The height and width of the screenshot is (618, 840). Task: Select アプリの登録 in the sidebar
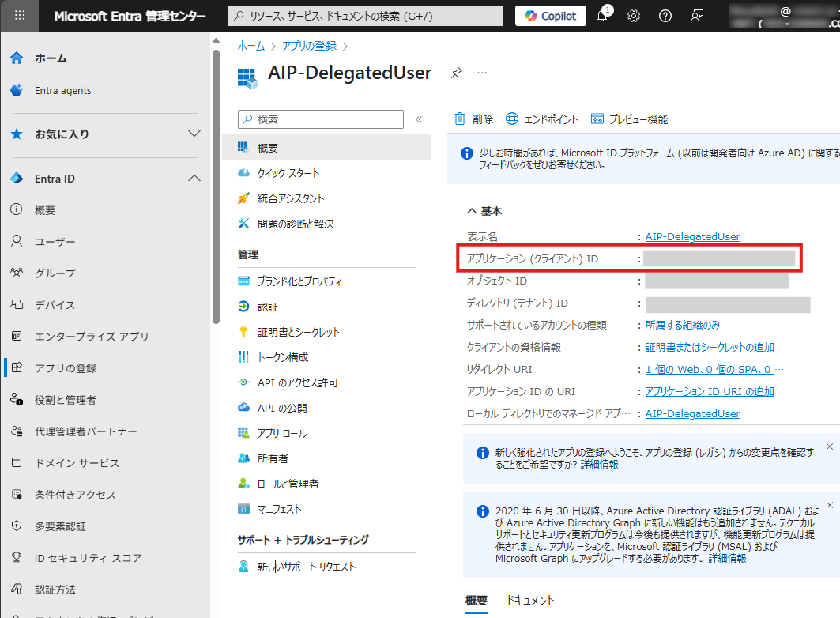coord(66,368)
